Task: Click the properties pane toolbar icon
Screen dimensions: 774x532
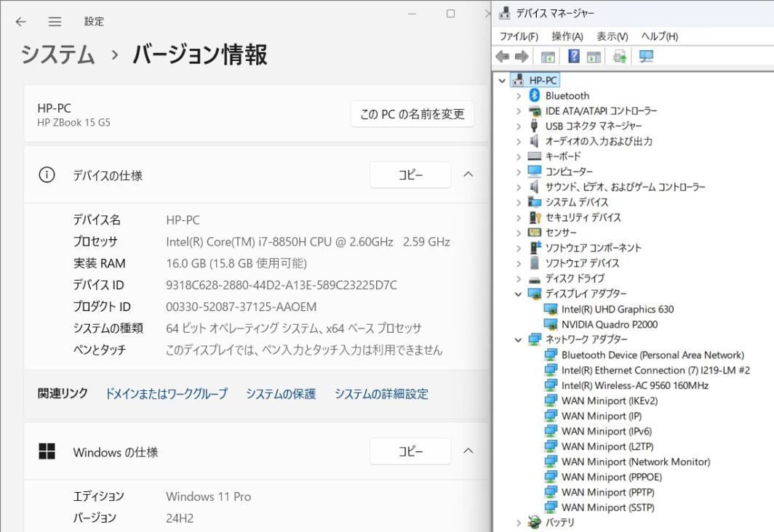Action: tap(594, 57)
